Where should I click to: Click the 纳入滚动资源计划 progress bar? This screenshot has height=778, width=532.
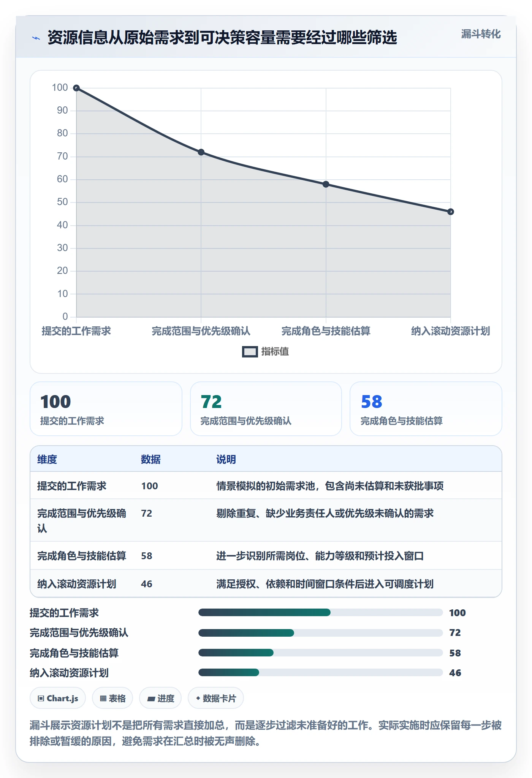(321, 672)
